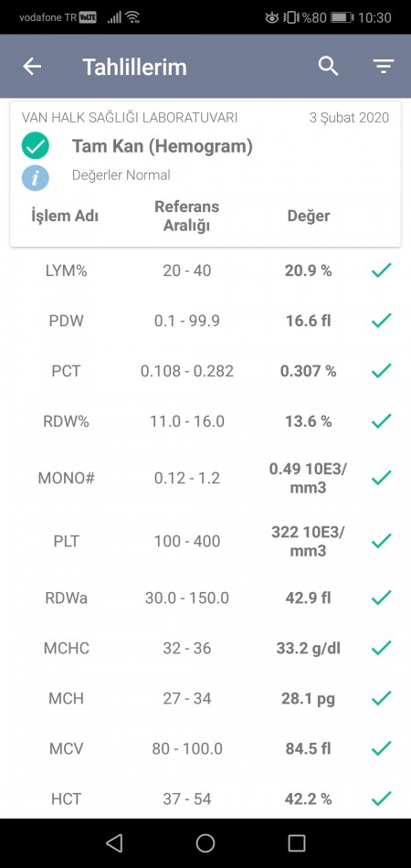Tap the MONO# test name
Image resolution: width=411 pixels, height=868 pixels.
[x=67, y=478]
